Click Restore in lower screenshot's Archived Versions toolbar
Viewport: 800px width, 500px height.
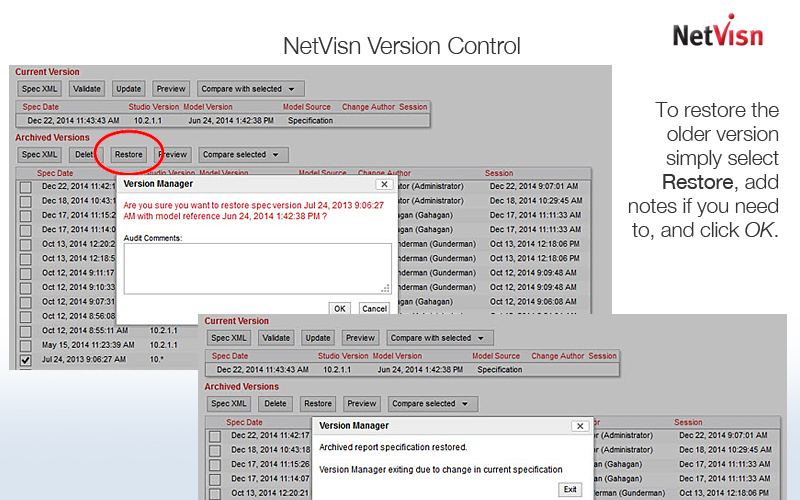click(318, 404)
